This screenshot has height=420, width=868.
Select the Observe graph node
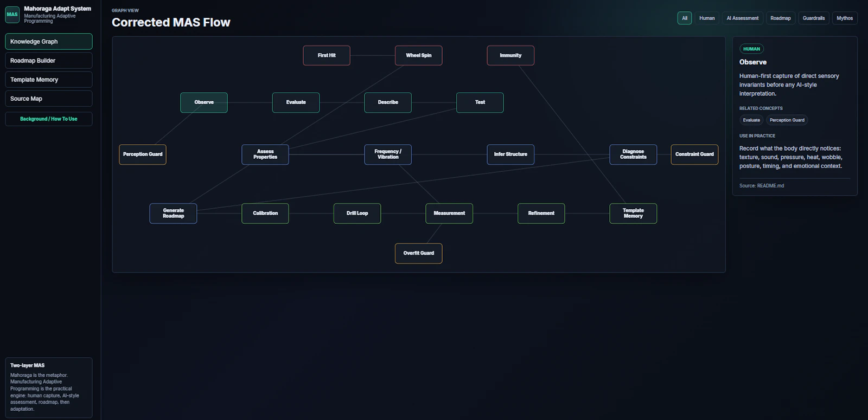[204, 102]
